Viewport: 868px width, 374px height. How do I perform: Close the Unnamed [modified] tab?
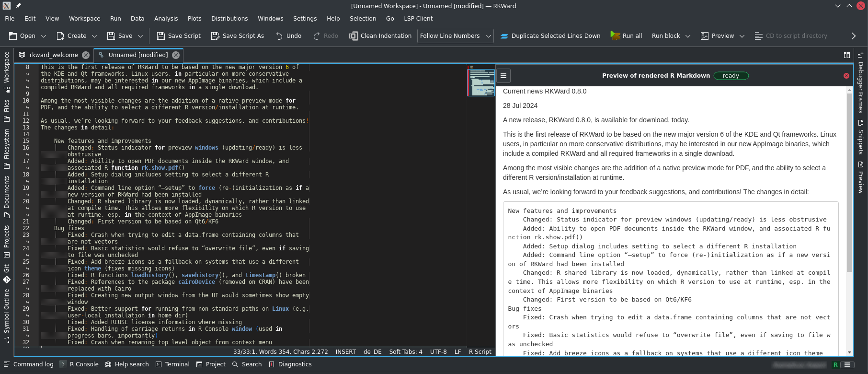pos(176,55)
